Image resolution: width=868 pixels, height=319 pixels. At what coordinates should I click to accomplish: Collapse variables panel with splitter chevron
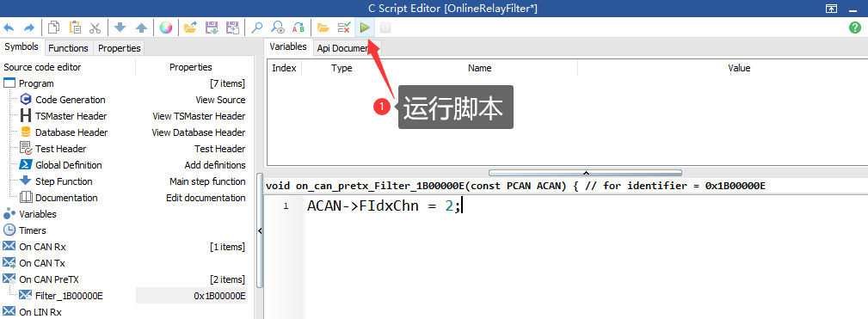tap(585, 173)
